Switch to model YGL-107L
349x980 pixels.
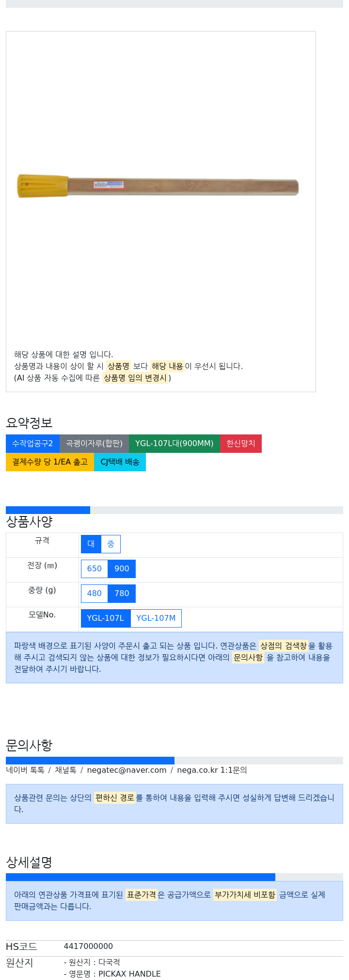point(106,618)
